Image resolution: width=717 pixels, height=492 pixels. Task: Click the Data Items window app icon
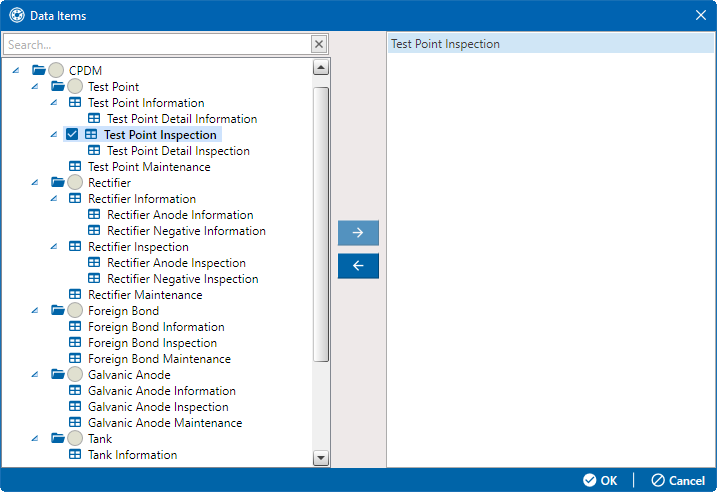pyautogui.click(x=17, y=15)
